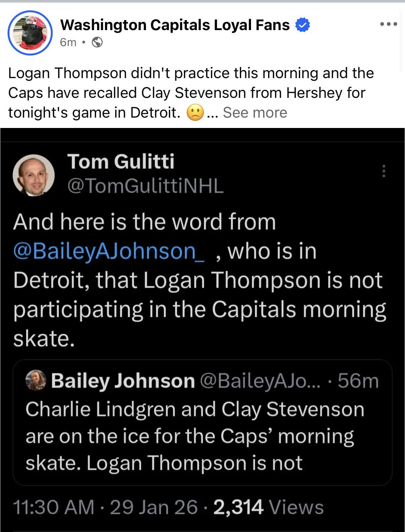Click the 56m quoted tweet timestamp
Image resolution: width=405 pixels, height=532 pixels.
(x=358, y=381)
